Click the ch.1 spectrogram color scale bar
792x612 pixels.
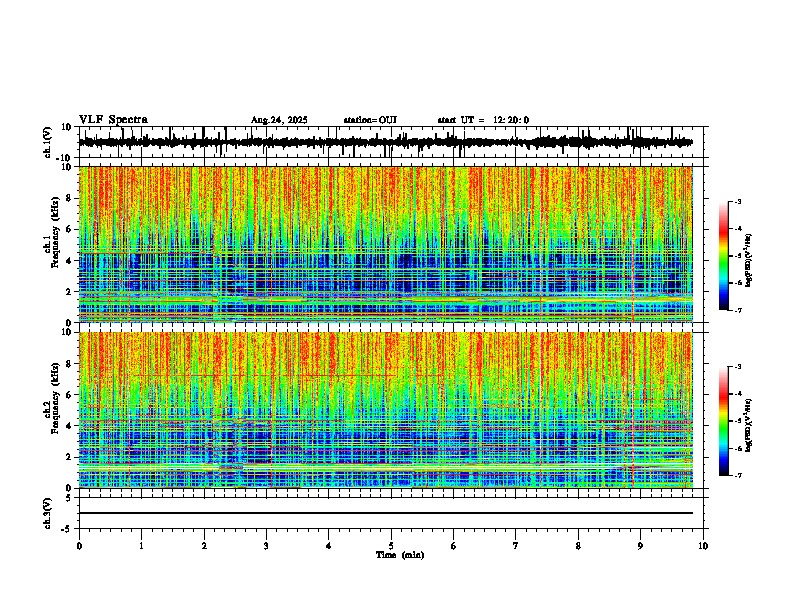pos(724,256)
